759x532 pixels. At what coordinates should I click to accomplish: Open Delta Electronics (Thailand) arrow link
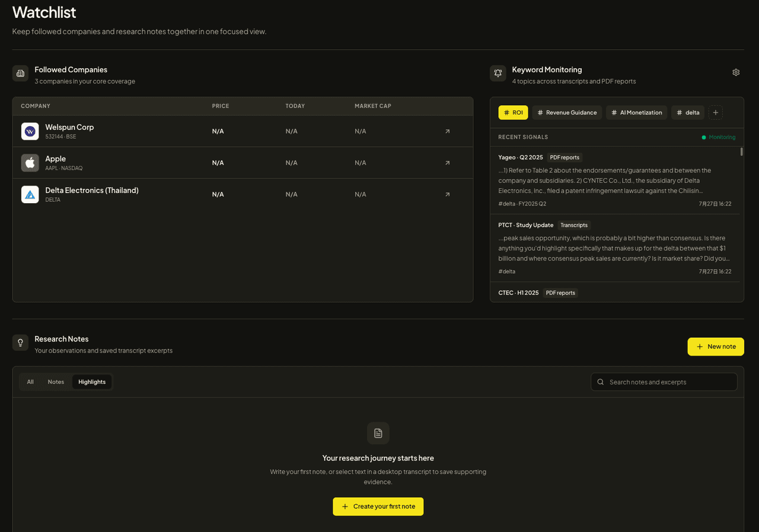(x=448, y=194)
